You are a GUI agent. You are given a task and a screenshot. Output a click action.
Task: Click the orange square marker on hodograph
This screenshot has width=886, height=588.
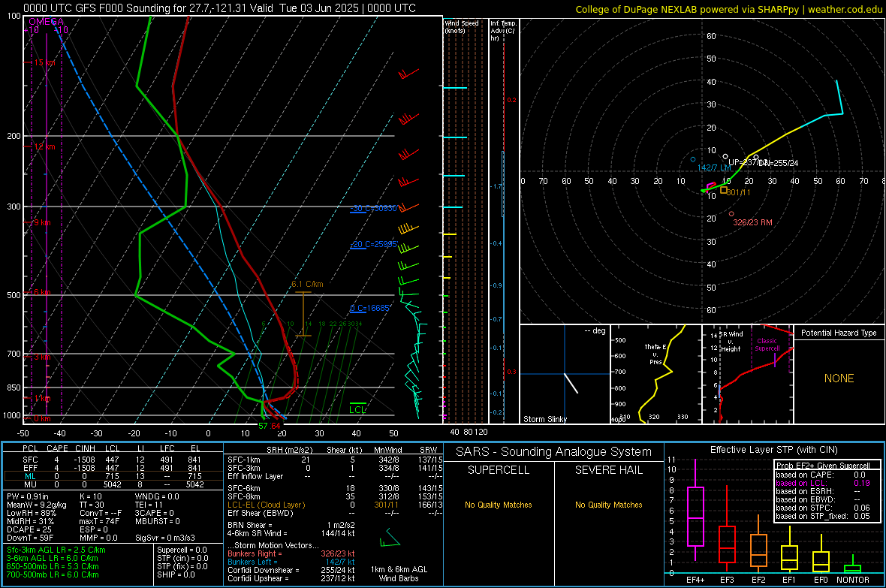tap(723, 191)
